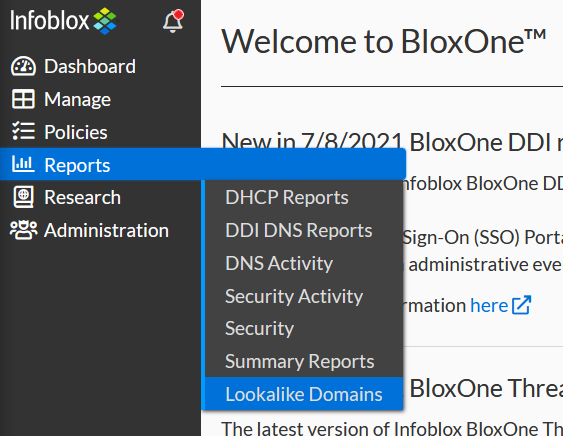The width and height of the screenshot is (563, 436).
Task: Open Lookalike Domains report
Action: [304, 394]
